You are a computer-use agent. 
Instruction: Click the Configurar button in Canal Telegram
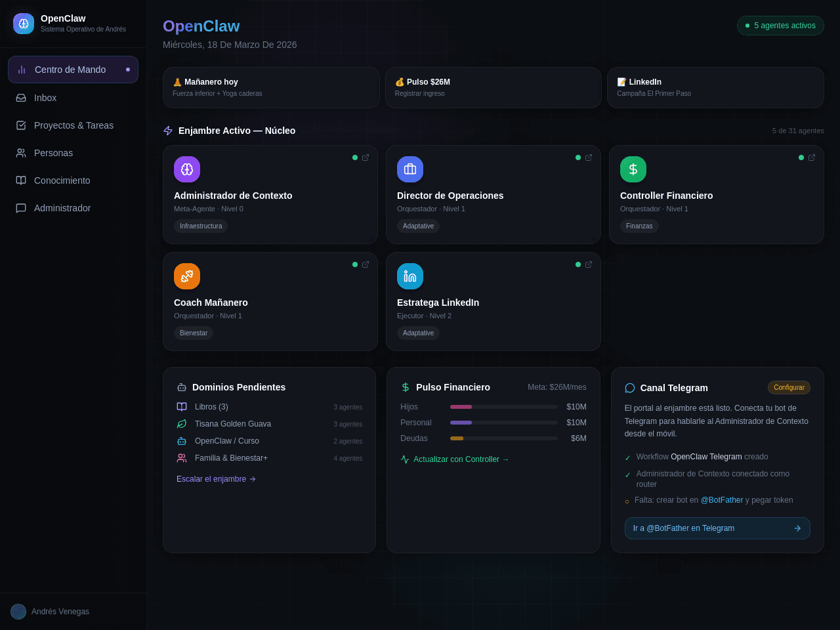pyautogui.click(x=789, y=388)
